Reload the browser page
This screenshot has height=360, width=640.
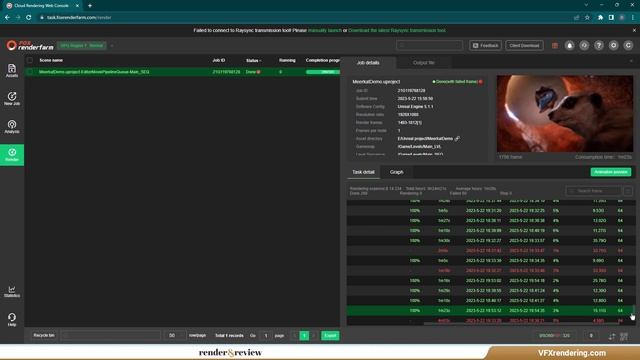[29, 18]
